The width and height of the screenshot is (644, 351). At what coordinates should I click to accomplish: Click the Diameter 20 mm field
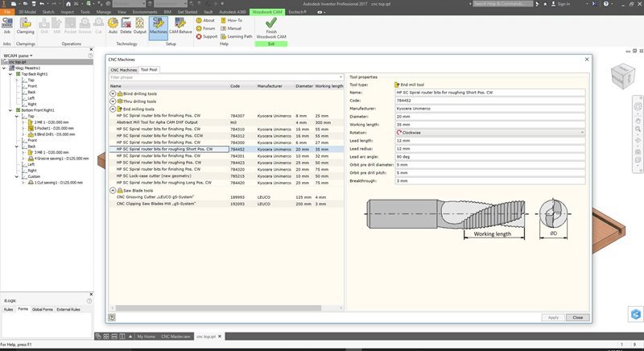490,117
